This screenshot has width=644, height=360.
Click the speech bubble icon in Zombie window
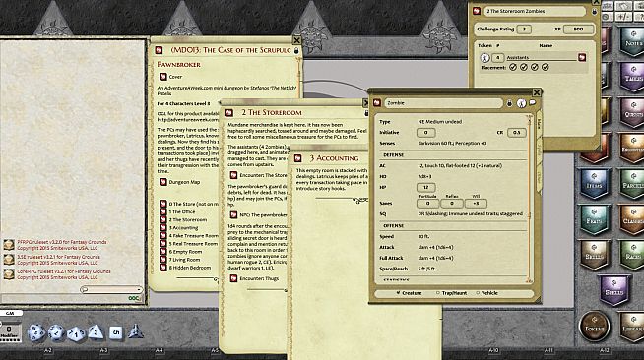(x=533, y=103)
